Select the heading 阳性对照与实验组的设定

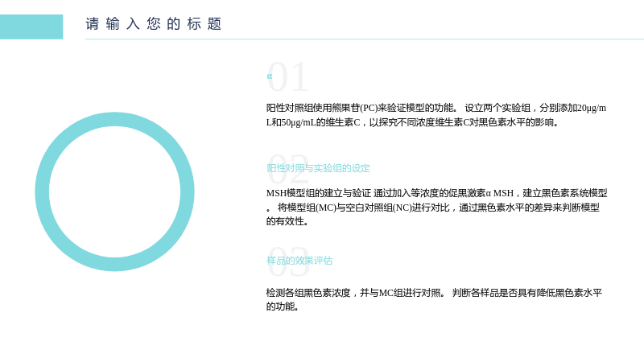tap(318, 168)
